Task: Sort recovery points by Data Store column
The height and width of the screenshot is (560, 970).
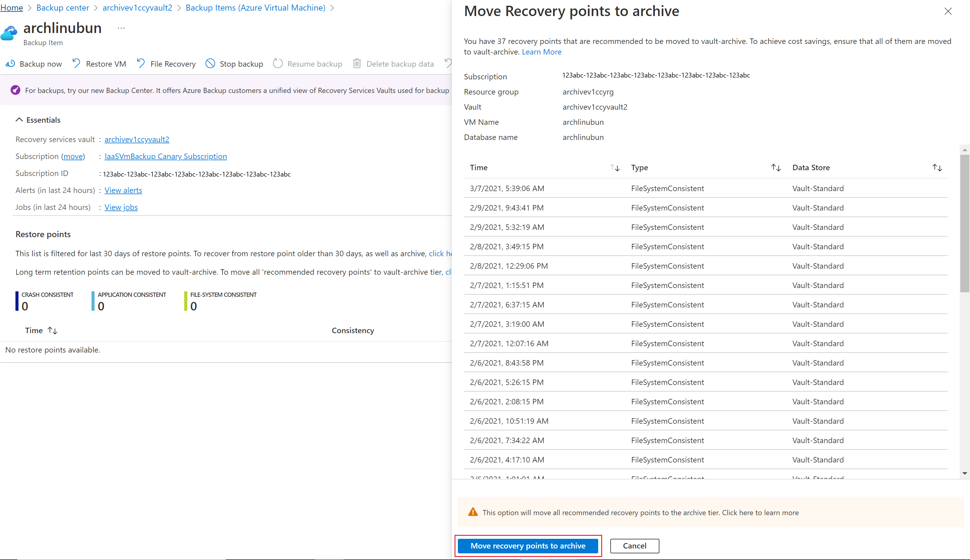Action: [937, 167]
